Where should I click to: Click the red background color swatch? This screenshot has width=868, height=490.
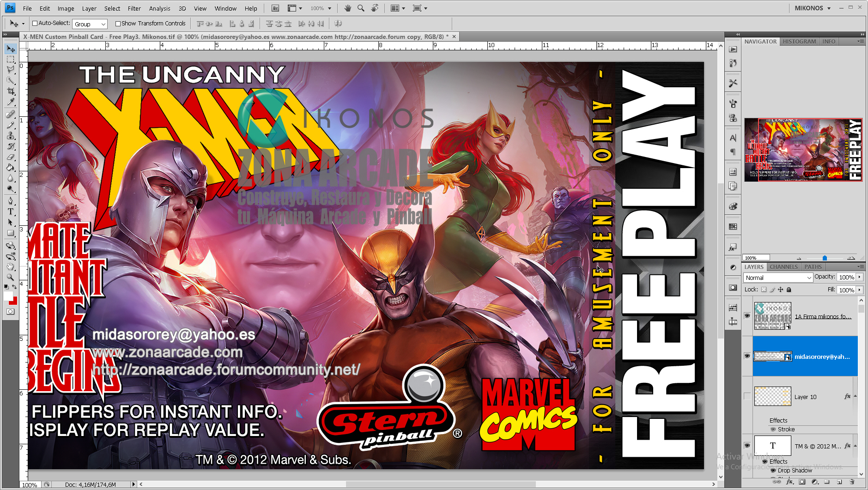[15, 302]
